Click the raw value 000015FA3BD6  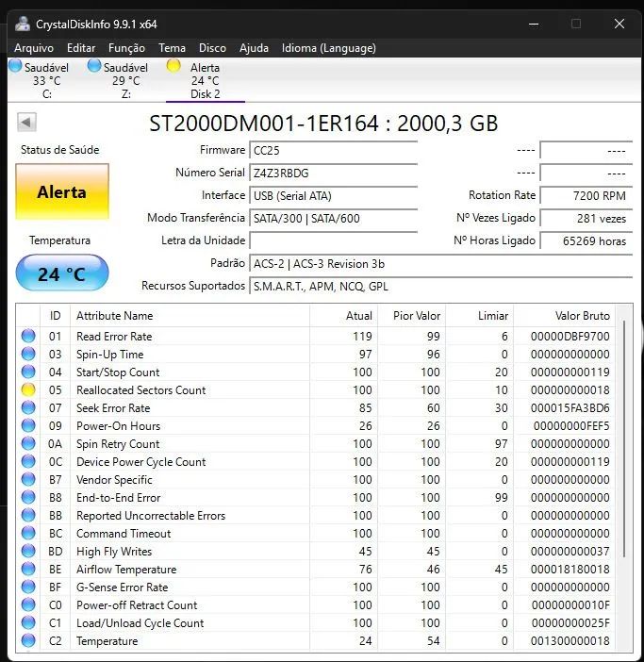pyautogui.click(x=570, y=408)
